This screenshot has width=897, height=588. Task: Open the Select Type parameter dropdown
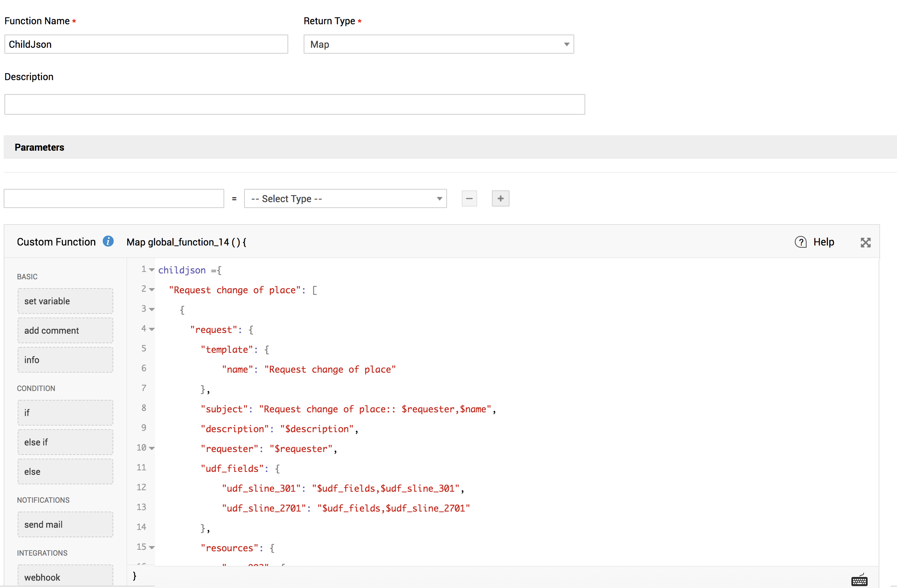tap(345, 198)
